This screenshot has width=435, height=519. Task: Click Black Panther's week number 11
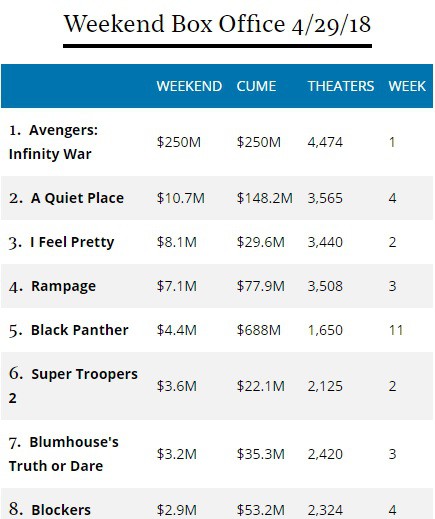(x=396, y=330)
